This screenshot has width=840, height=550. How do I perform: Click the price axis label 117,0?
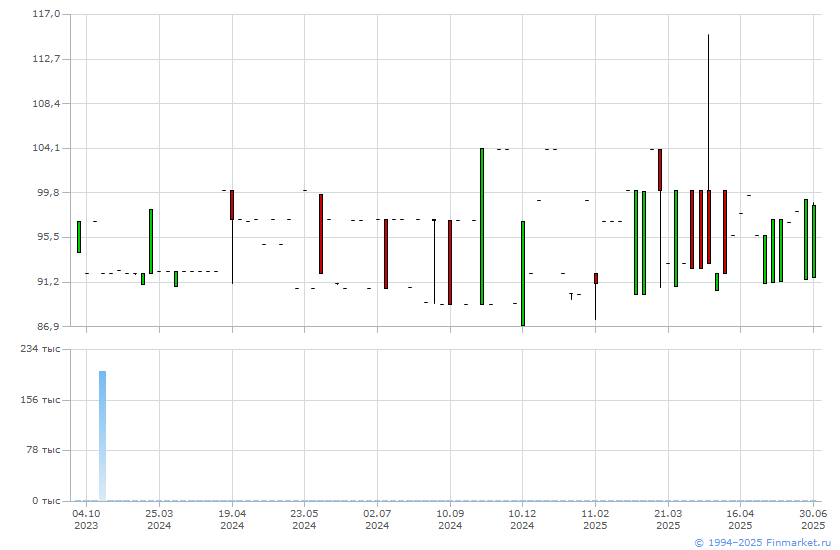(47, 13)
